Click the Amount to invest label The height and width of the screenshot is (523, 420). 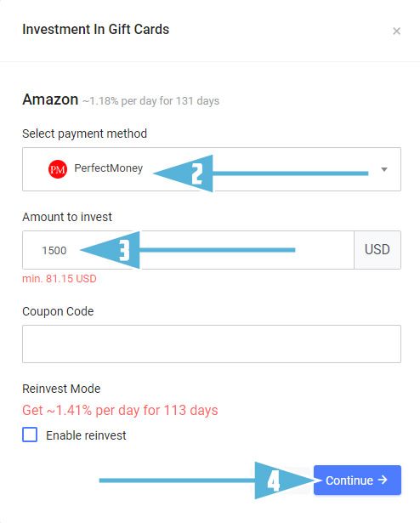click(67, 217)
